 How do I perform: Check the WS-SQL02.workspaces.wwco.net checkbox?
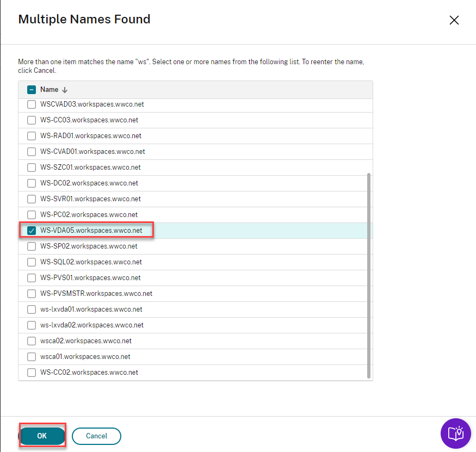pyautogui.click(x=32, y=262)
